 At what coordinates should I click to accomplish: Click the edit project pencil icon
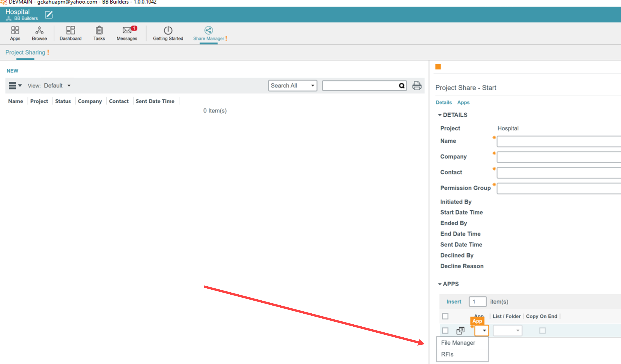[x=49, y=15]
